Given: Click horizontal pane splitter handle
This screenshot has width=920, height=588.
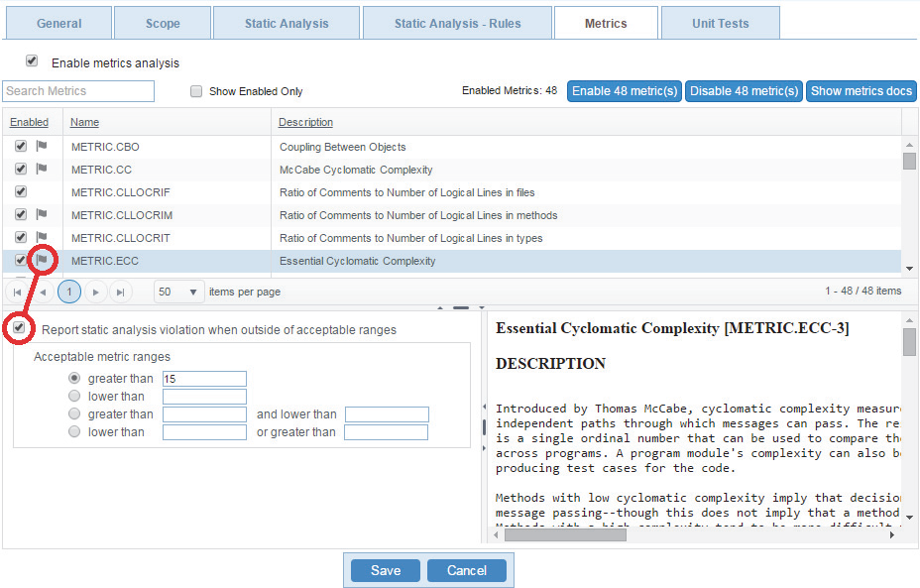Looking at the screenshot, I should [461, 307].
